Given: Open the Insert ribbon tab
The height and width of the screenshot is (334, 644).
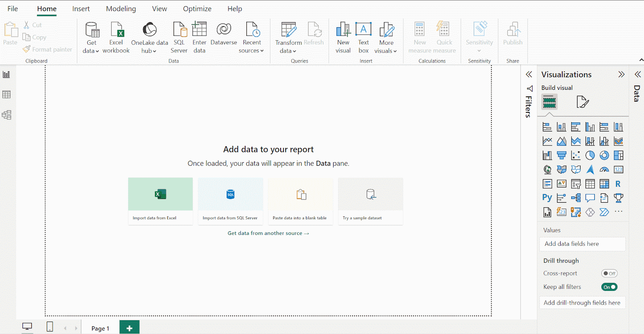Looking at the screenshot, I should coord(81,9).
